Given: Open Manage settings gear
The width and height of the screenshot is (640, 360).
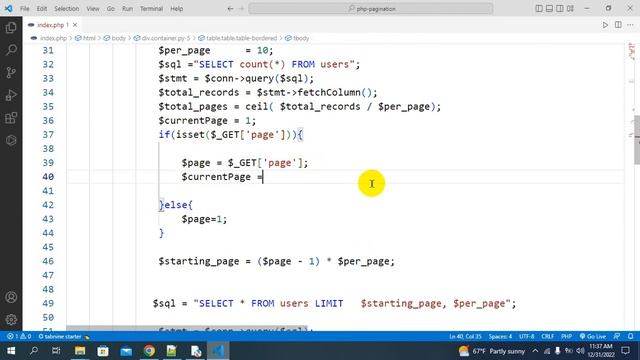Looking at the screenshot, I should (11, 319).
